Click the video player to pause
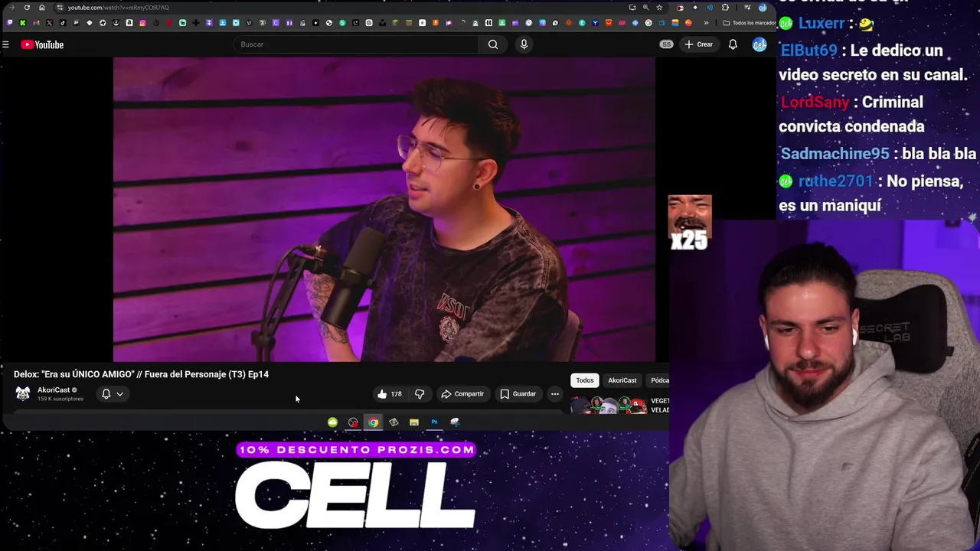980x551 pixels. coord(384,209)
